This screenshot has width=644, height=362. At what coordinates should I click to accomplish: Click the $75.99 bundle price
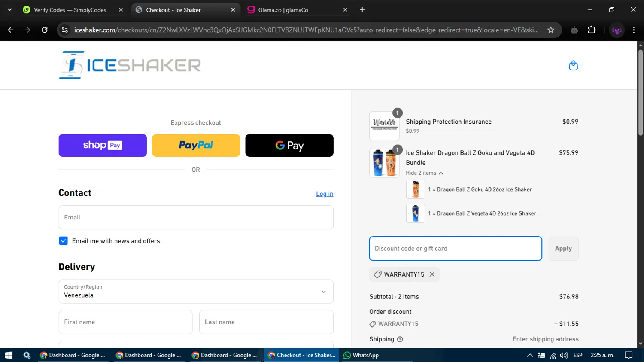[x=568, y=153]
